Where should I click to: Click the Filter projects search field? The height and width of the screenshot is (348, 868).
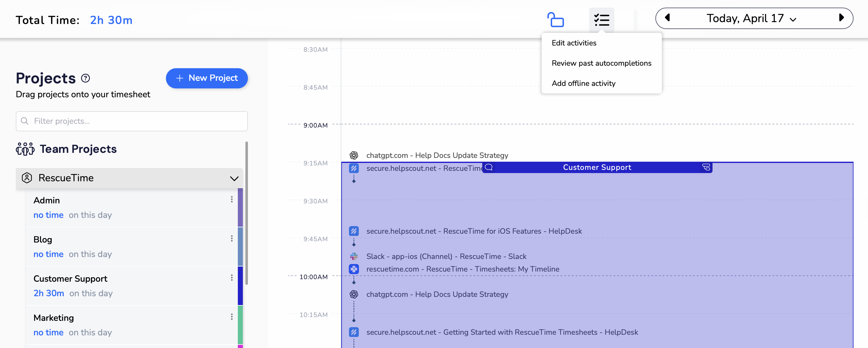[x=132, y=121]
